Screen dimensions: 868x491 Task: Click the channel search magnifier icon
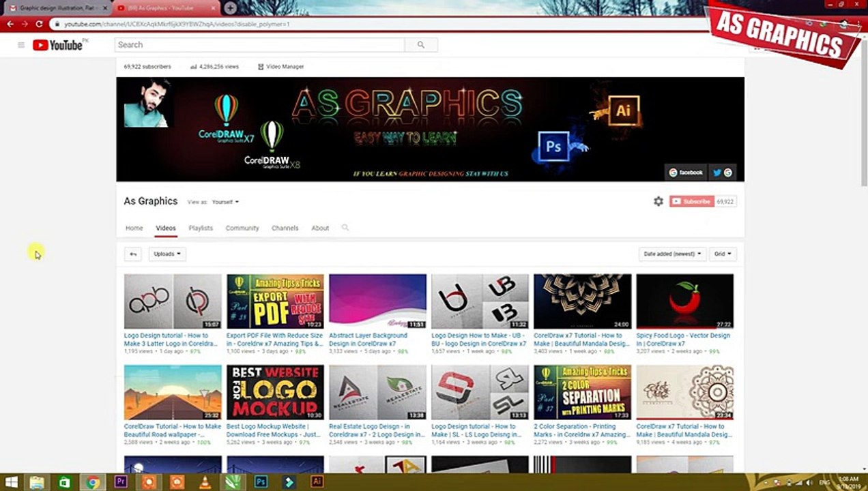(x=345, y=228)
